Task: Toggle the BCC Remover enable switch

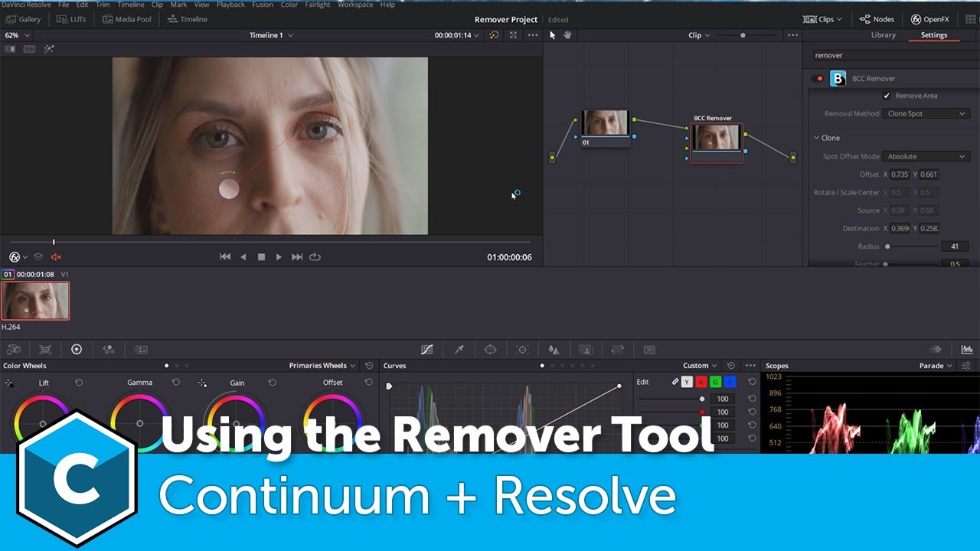Action: tap(818, 78)
